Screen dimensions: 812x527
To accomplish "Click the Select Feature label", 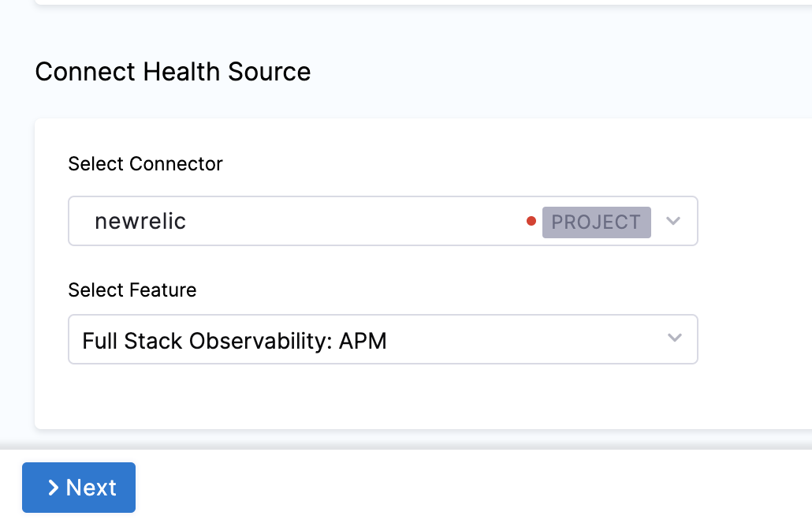I will coord(132,290).
